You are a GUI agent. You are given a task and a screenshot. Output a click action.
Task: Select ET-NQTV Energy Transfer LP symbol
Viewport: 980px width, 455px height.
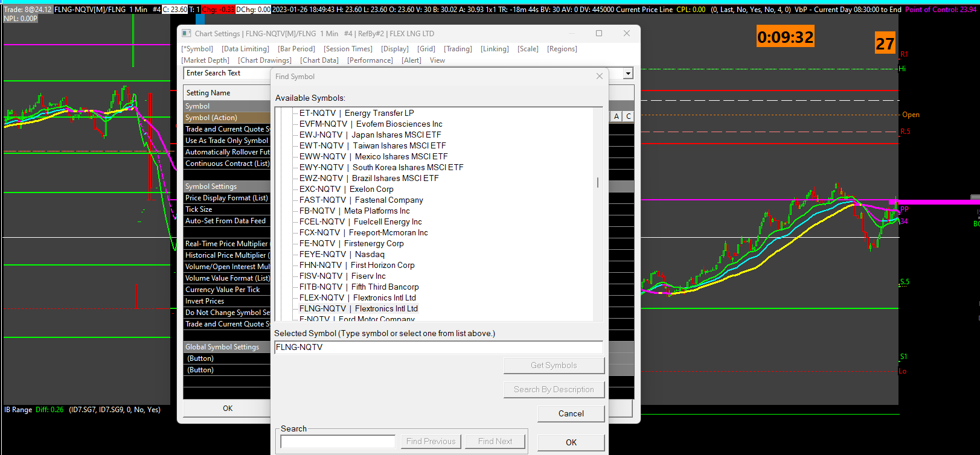tap(357, 113)
